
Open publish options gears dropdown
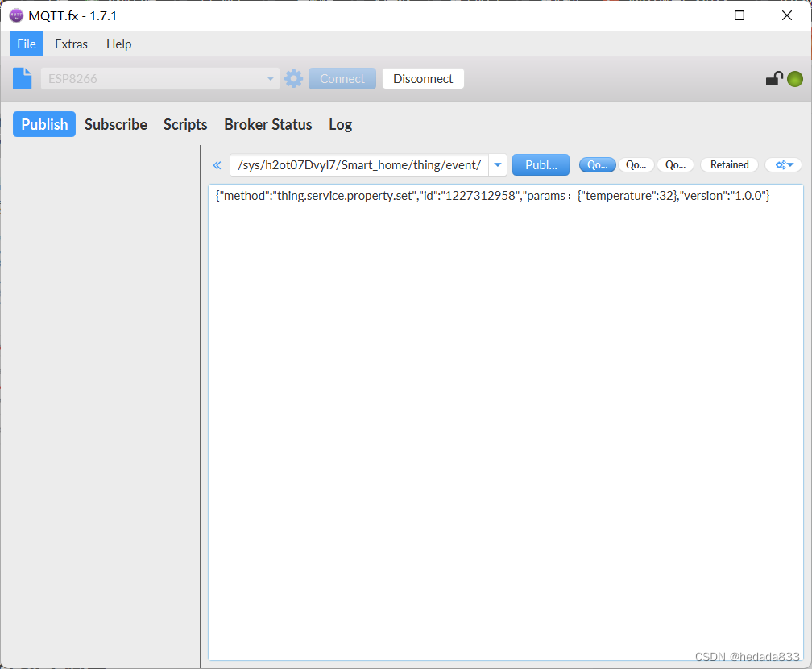(x=784, y=164)
